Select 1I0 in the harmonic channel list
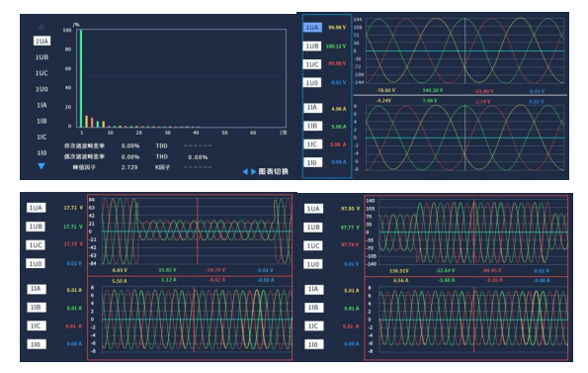 42,152
